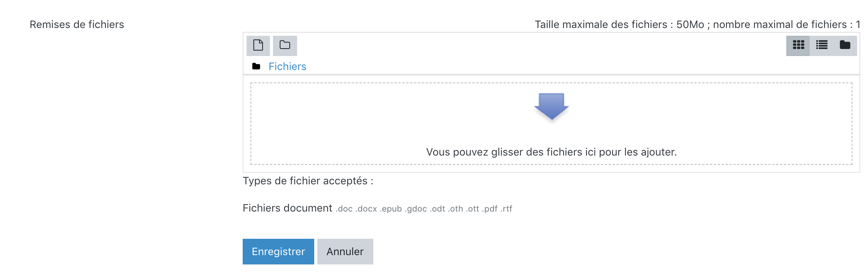Click the create folder icon
This screenshot has height=280, width=868.
[x=285, y=45]
